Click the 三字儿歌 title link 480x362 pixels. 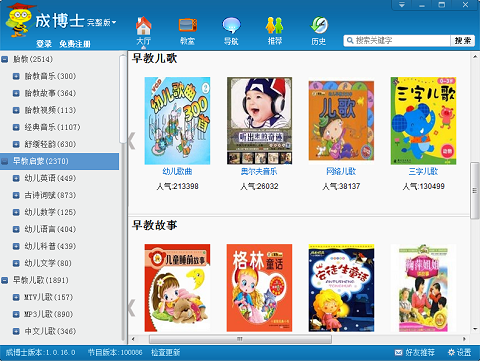click(x=423, y=172)
